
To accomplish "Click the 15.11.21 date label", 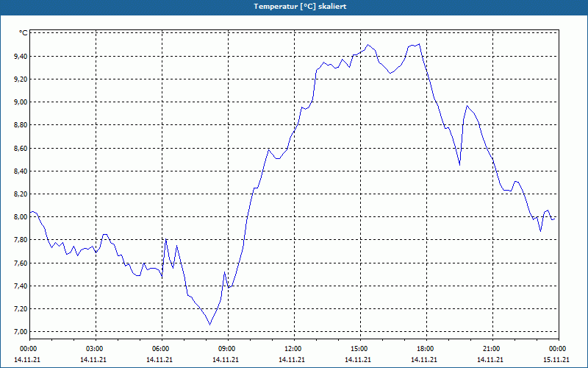I will [x=556, y=360].
